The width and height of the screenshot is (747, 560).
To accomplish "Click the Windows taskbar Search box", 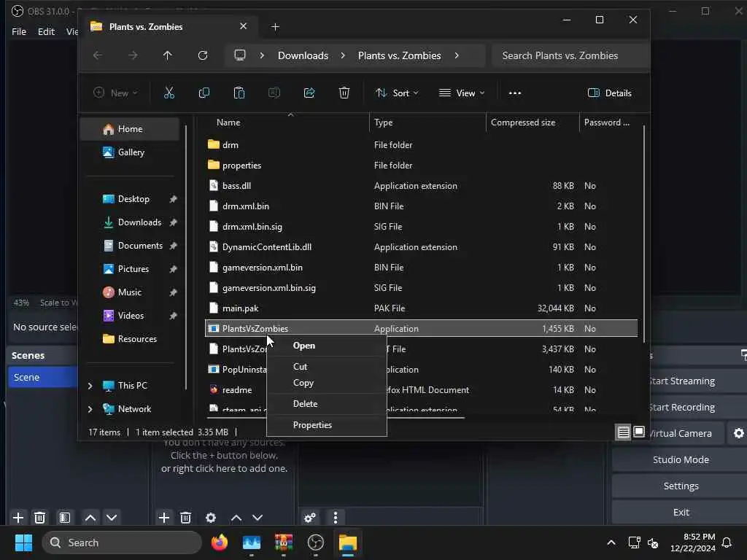I will point(122,542).
